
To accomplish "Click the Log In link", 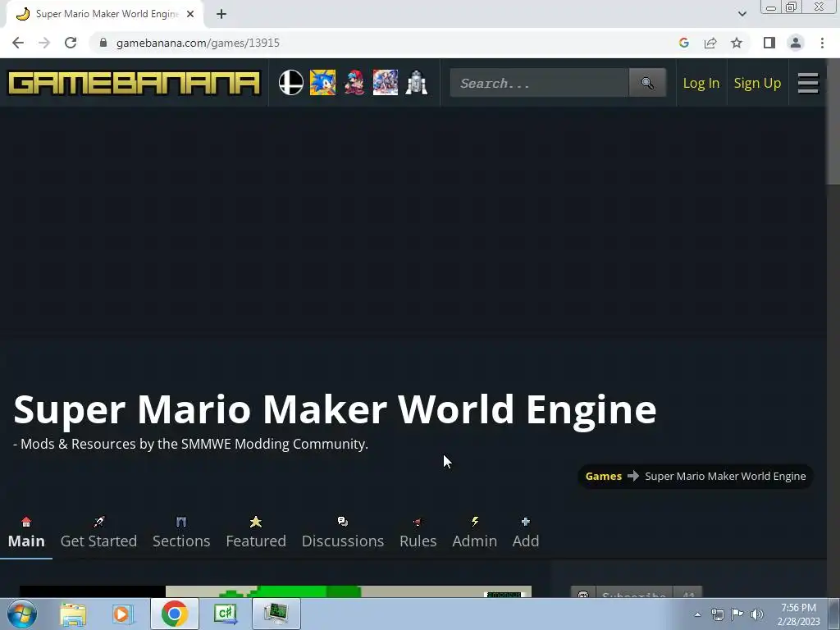I will click(701, 83).
